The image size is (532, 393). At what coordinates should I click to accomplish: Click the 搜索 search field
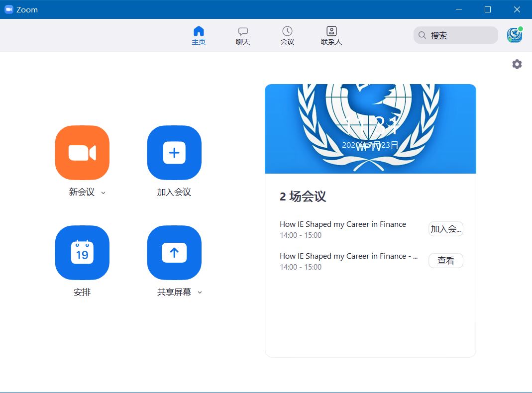(x=456, y=35)
